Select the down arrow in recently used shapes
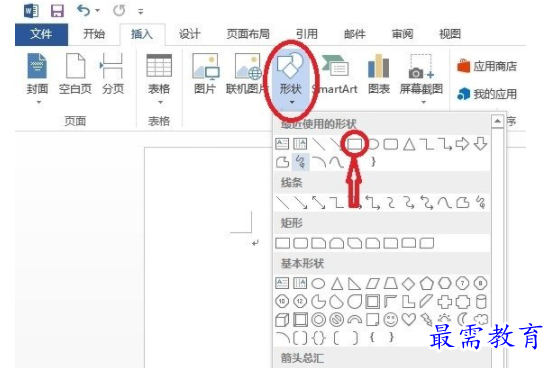Image resolution: width=551 pixels, height=368 pixels. (480, 144)
